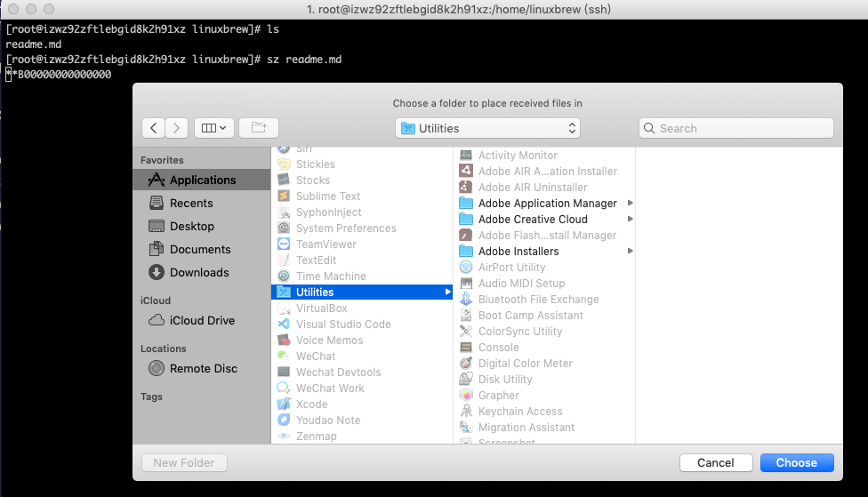868x497 pixels.
Task: Expand Adobe Installers folder arrow
Action: (630, 252)
